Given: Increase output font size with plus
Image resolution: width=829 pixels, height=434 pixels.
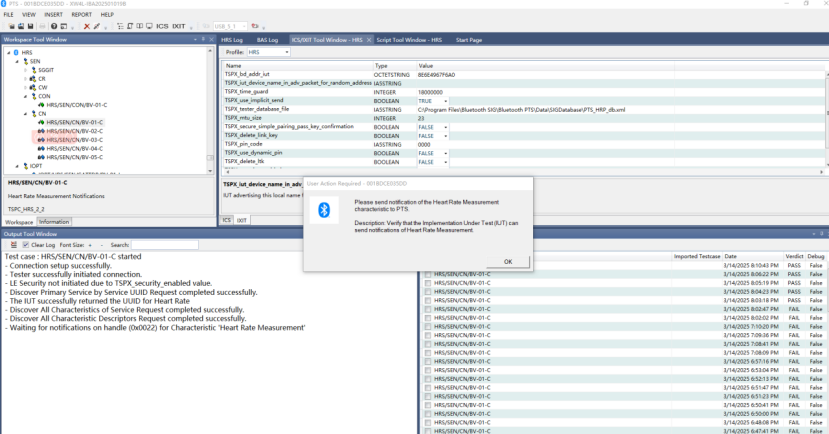Looking at the screenshot, I should pos(90,245).
